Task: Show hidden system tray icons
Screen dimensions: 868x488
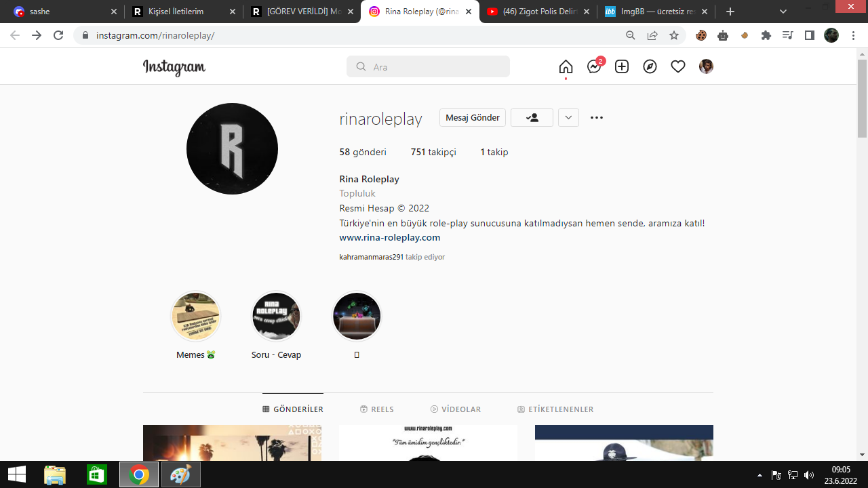Action: click(x=759, y=475)
